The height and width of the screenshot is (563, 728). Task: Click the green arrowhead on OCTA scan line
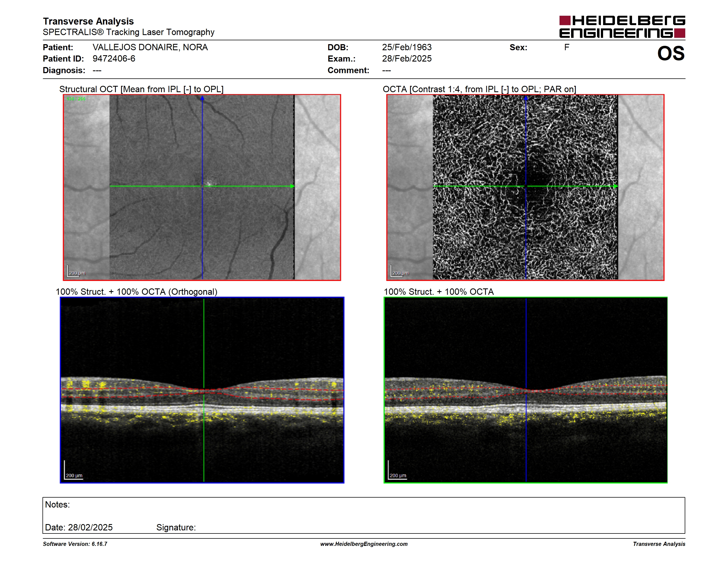616,186
